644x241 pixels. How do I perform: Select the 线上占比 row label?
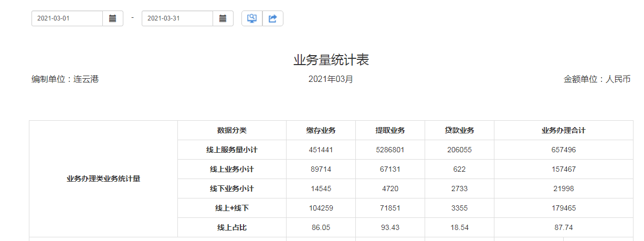[x=232, y=227]
